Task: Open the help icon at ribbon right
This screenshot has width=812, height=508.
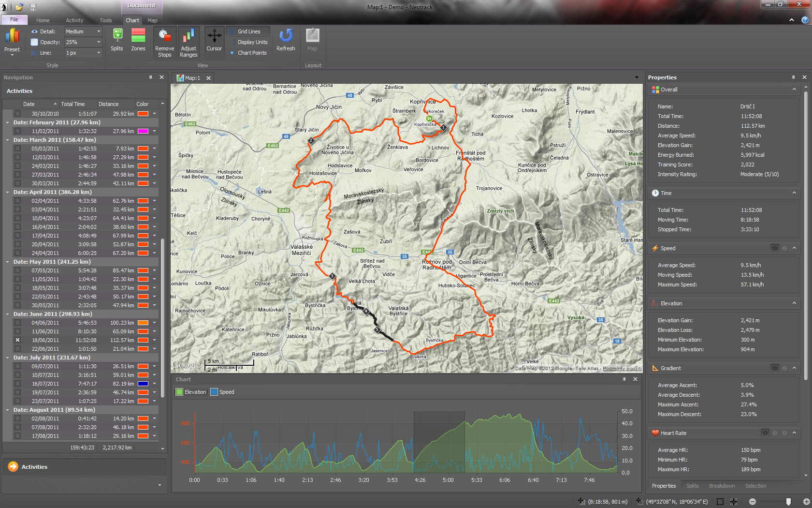Action: click(805, 20)
